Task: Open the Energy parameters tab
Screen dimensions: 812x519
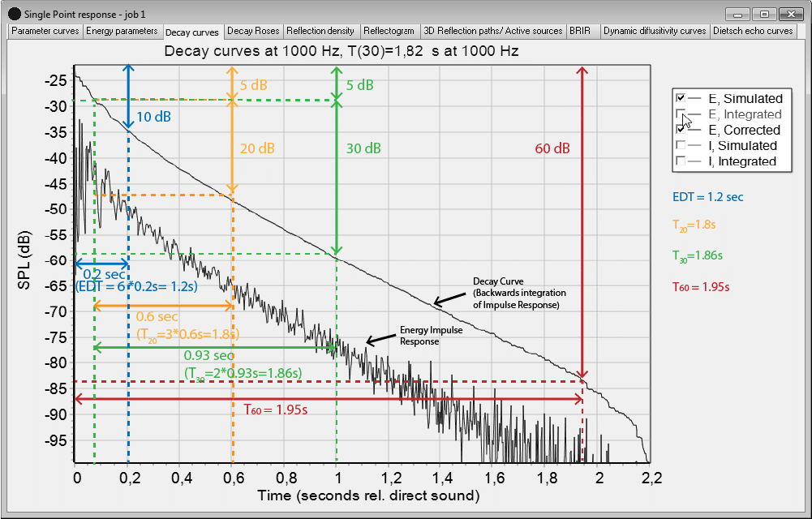Action: (x=123, y=31)
